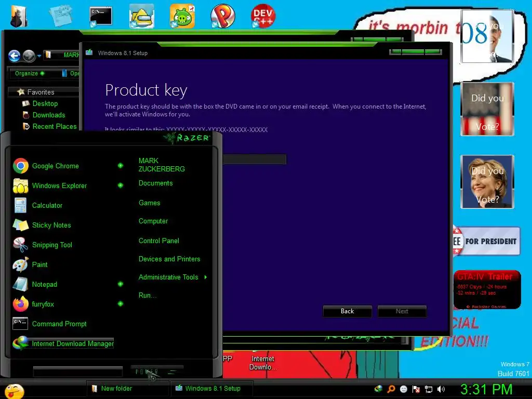Switch to New folder taskbar button
The width and height of the screenshot is (532, 399).
[x=128, y=389]
